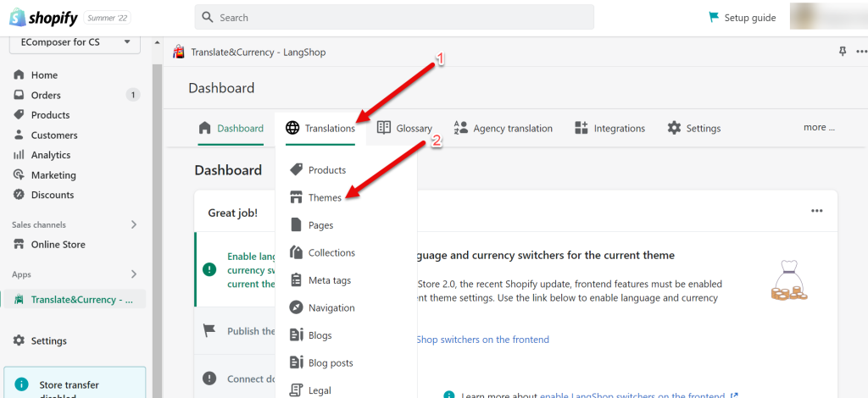Click the sidebar scroll up arrow
Screen dimensions: 868x398
[157, 42]
